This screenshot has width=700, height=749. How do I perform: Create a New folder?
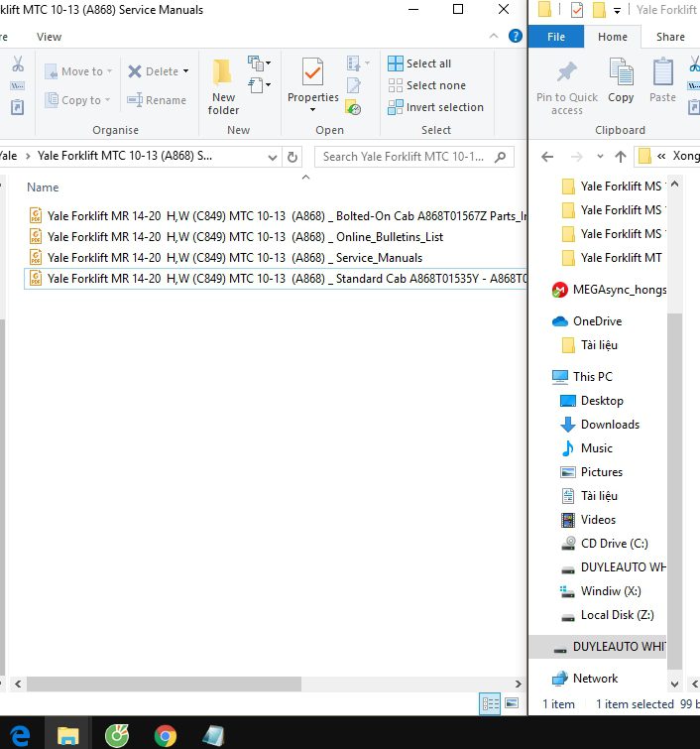pyautogui.click(x=223, y=87)
